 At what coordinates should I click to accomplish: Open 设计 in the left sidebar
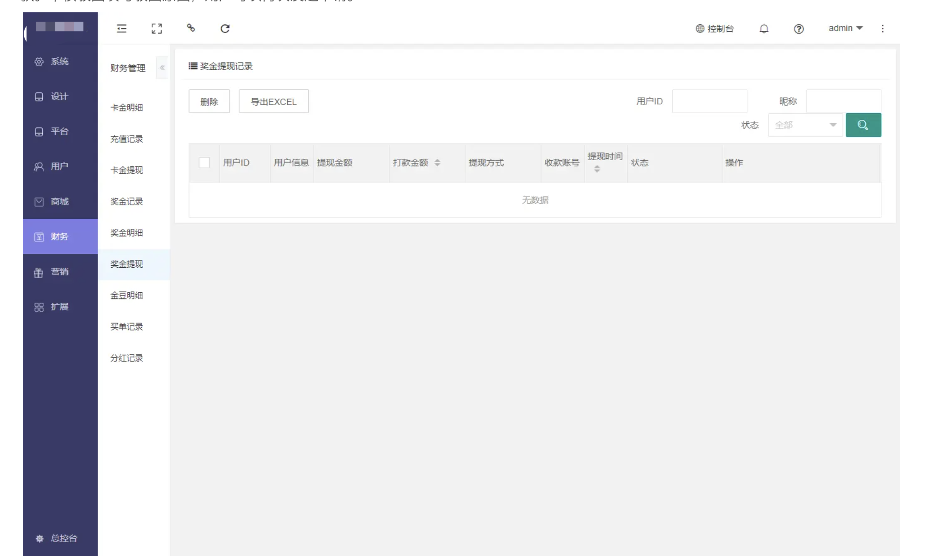[x=60, y=97]
